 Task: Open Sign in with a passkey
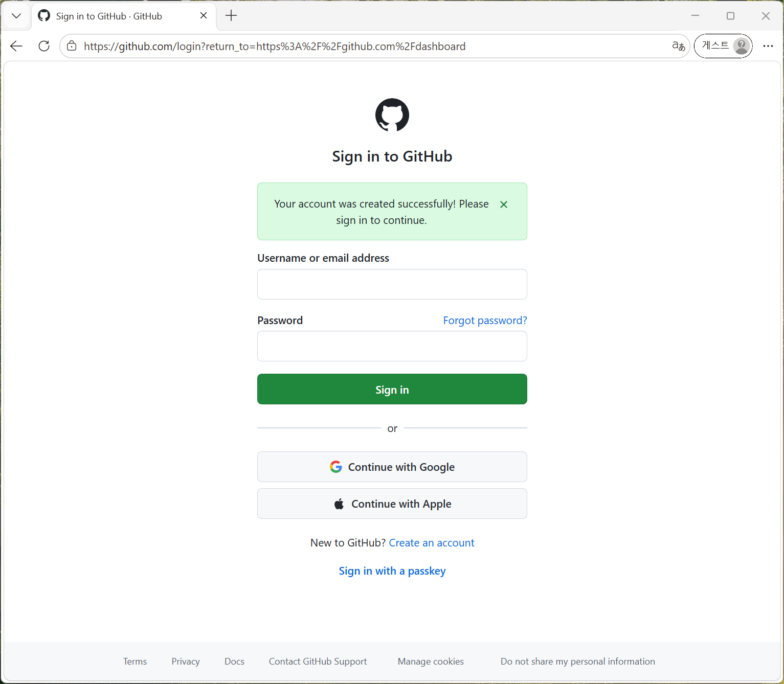pyautogui.click(x=392, y=571)
